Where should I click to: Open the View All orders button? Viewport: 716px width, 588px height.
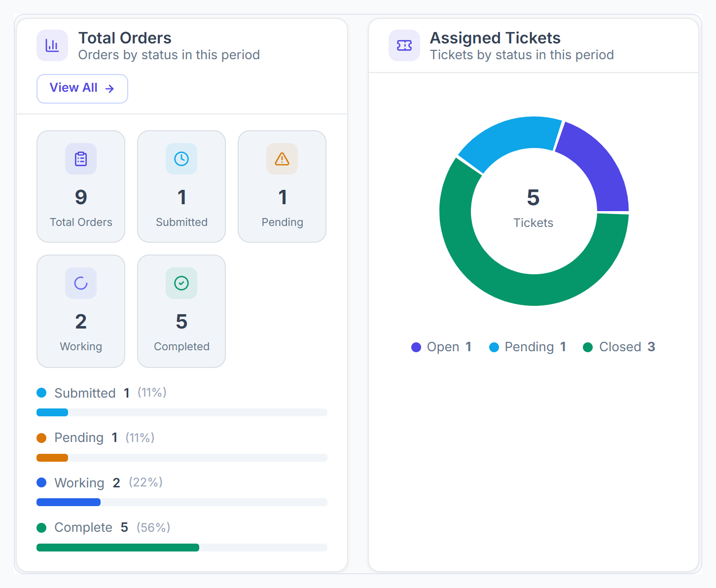(x=82, y=89)
